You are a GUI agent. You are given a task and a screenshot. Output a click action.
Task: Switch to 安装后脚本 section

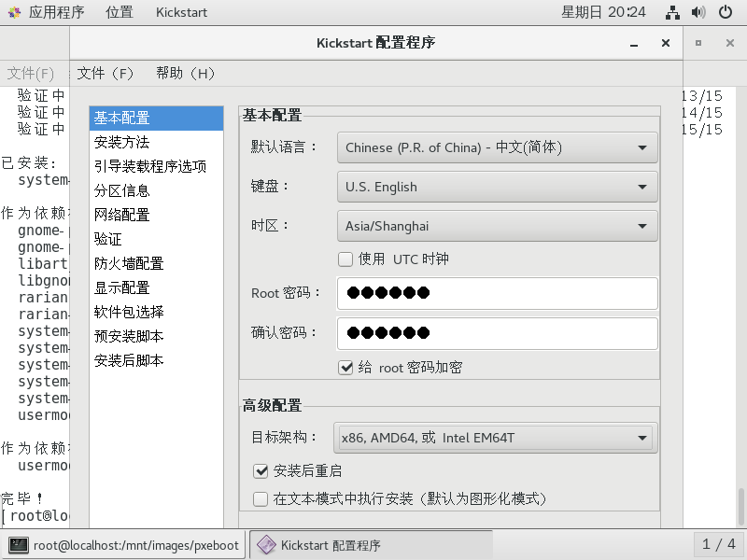(156, 361)
